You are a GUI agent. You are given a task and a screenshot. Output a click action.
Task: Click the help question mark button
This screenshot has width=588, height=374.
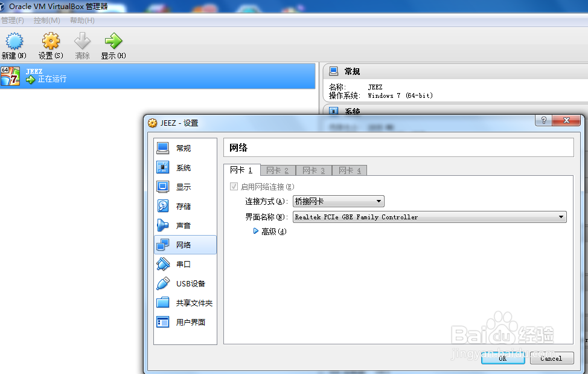click(543, 120)
